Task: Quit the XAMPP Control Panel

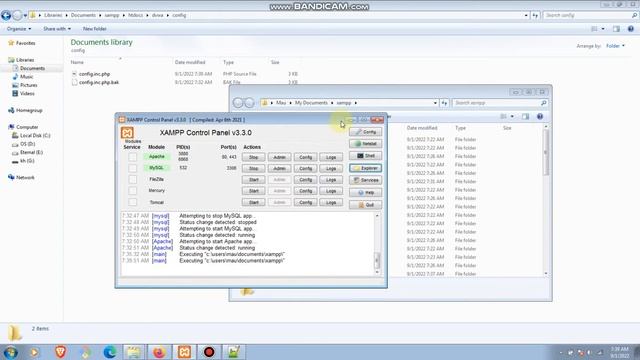Action: [366, 204]
